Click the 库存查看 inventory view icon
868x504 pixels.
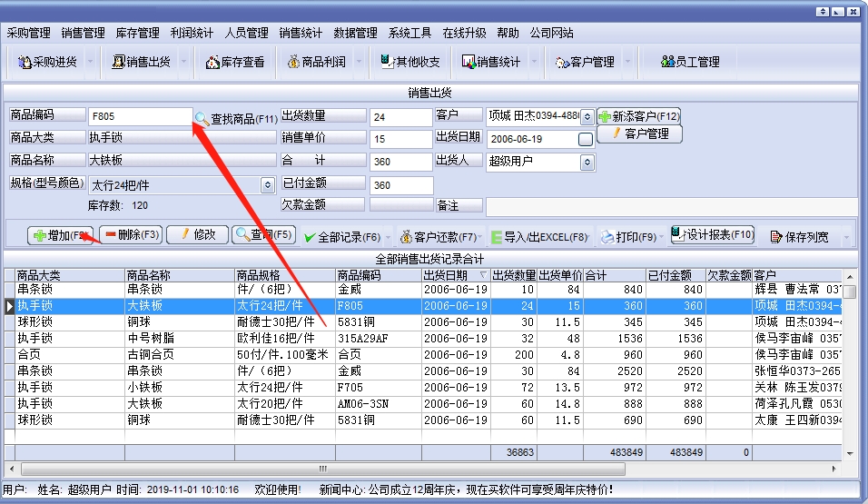pos(213,62)
